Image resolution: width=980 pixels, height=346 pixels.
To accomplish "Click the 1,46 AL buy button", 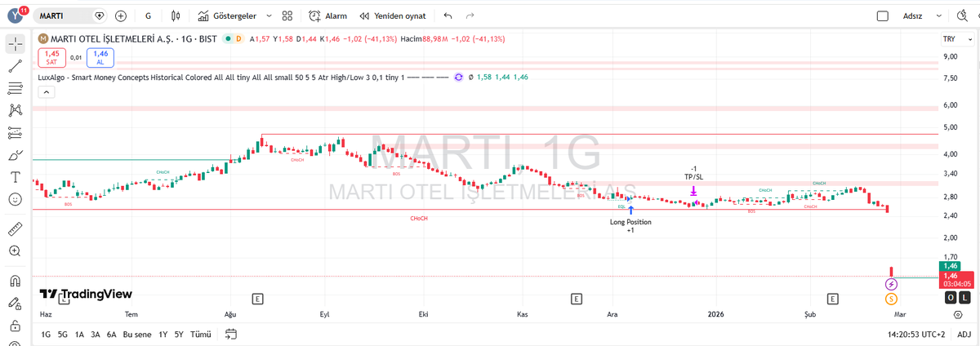I will click(x=100, y=57).
